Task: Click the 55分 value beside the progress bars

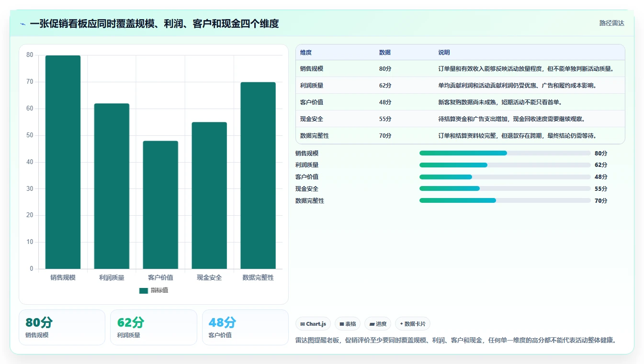Action: [x=601, y=189]
